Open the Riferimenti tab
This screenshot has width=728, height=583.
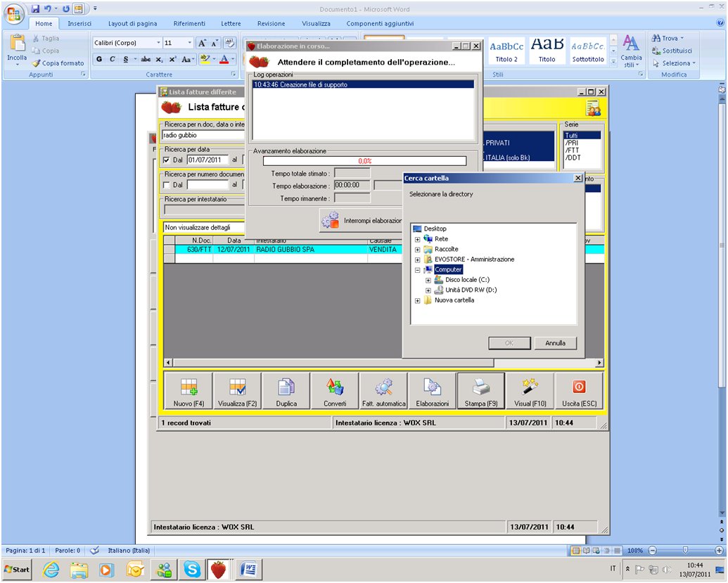point(189,24)
